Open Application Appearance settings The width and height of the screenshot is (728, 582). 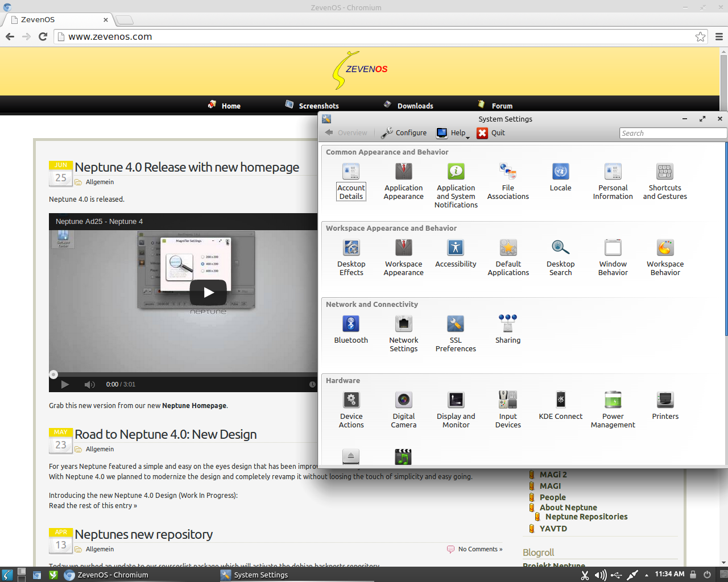point(404,181)
